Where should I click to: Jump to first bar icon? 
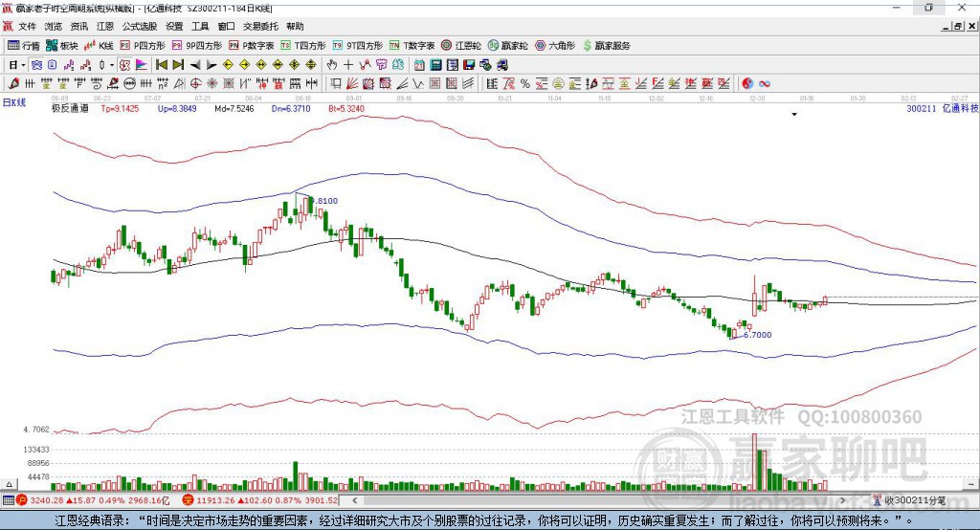pyautogui.click(x=161, y=65)
